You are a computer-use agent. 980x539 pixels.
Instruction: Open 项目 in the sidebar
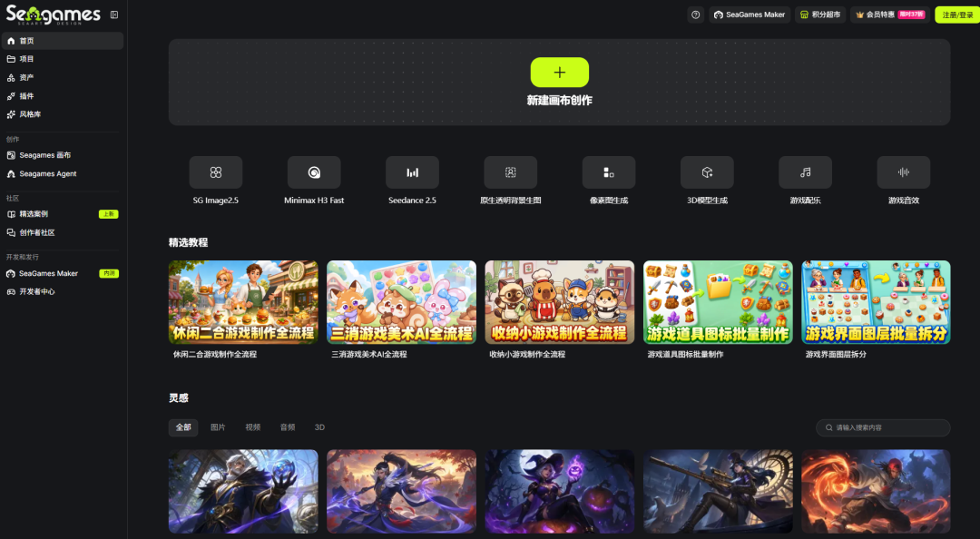63,59
